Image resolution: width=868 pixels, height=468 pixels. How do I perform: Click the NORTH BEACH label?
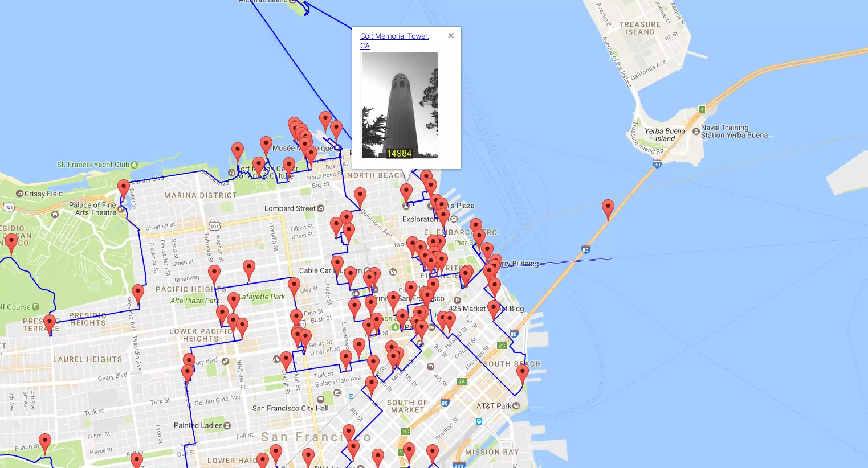click(x=376, y=175)
